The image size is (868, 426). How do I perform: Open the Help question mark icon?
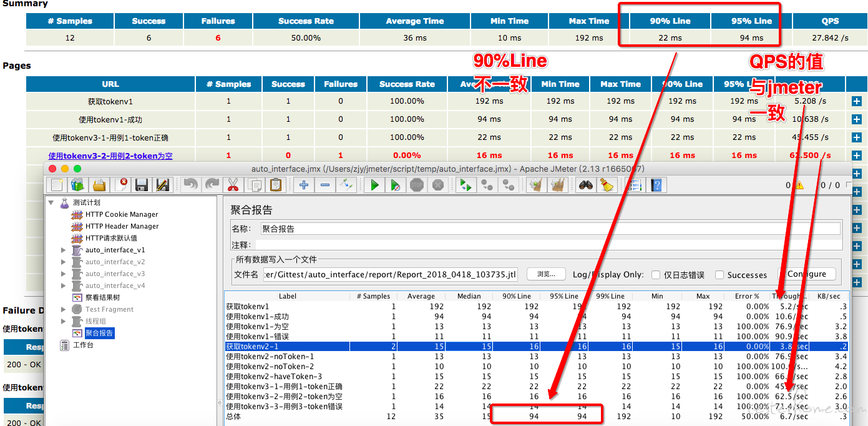coord(656,185)
